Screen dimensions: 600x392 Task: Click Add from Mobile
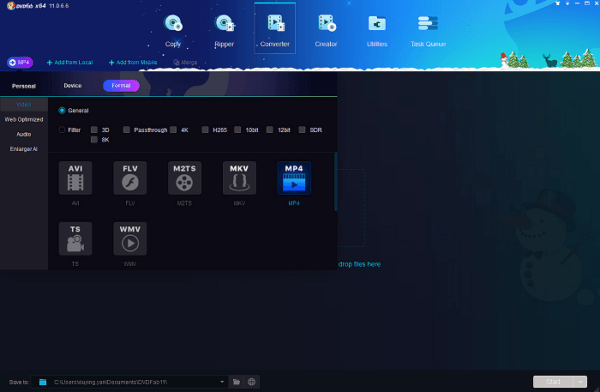[133, 62]
